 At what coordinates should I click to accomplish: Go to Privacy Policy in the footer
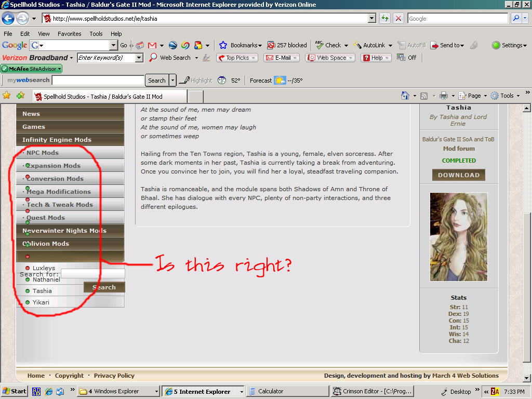114,376
